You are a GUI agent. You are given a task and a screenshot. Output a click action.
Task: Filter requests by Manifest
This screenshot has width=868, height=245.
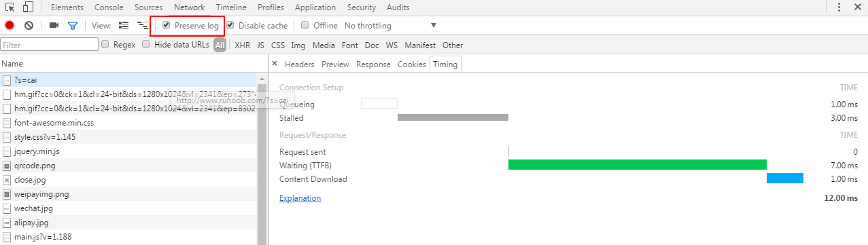[420, 45]
